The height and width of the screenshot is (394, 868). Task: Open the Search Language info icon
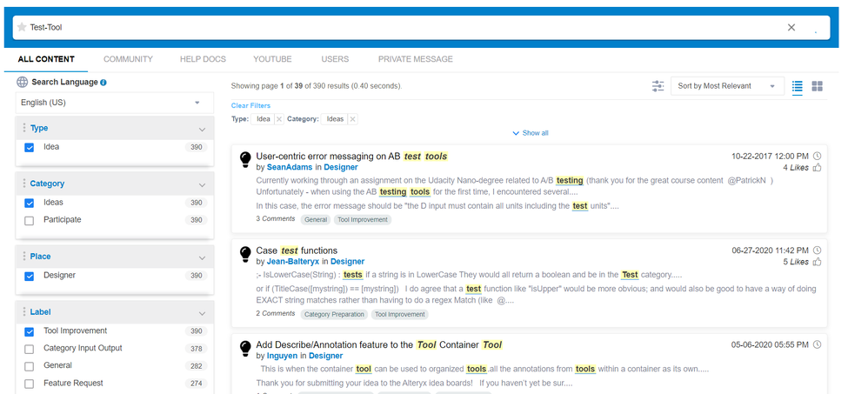[103, 83]
